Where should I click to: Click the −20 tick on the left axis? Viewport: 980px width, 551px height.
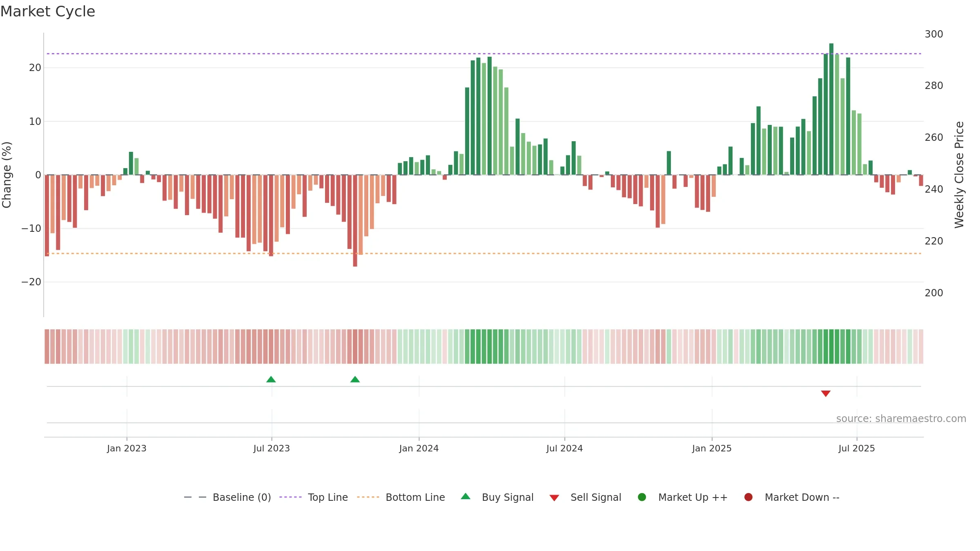[31, 282]
